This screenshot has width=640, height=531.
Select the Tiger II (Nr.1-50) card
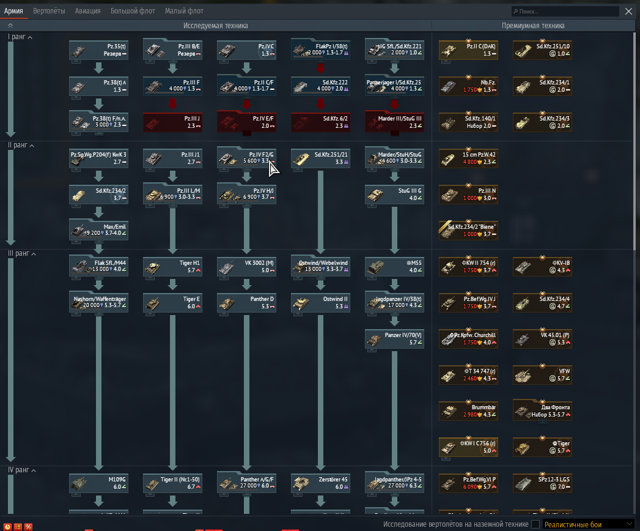tap(173, 482)
